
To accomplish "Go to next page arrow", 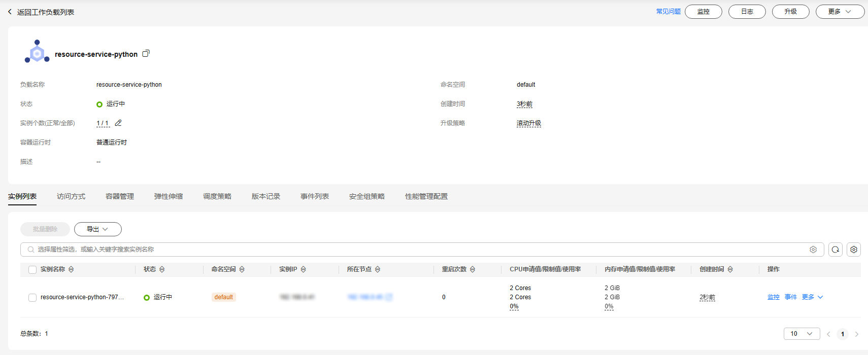I will (x=857, y=334).
